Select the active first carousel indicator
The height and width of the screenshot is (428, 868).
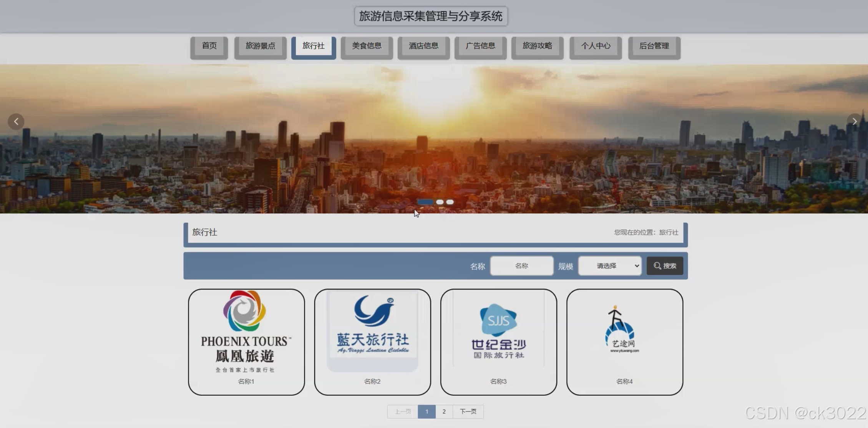[425, 202]
